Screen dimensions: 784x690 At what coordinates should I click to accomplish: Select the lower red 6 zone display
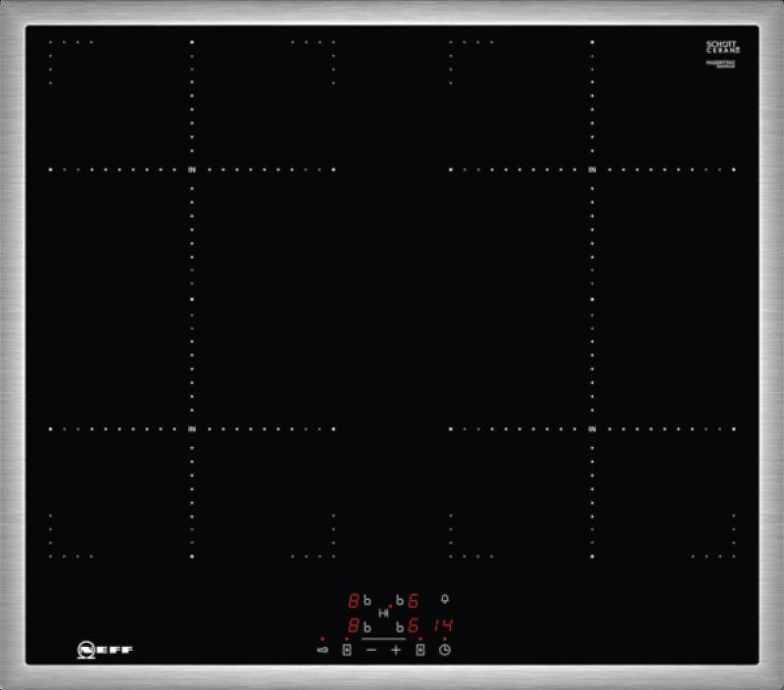(x=413, y=625)
